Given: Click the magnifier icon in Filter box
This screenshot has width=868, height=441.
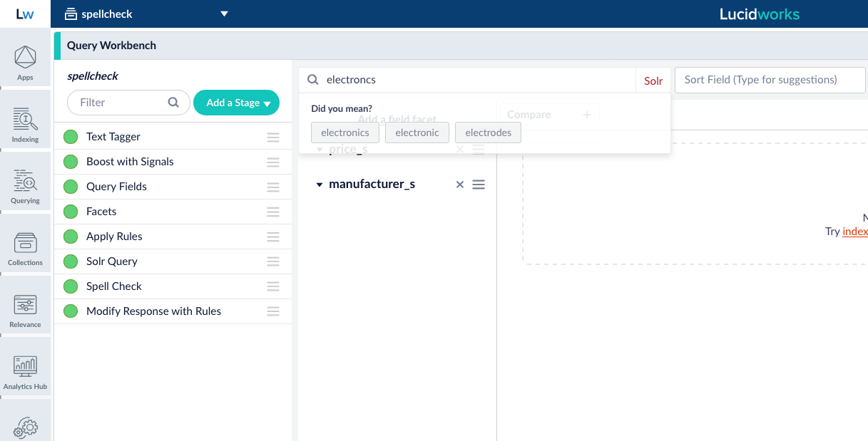Looking at the screenshot, I should click(x=173, y=103).
